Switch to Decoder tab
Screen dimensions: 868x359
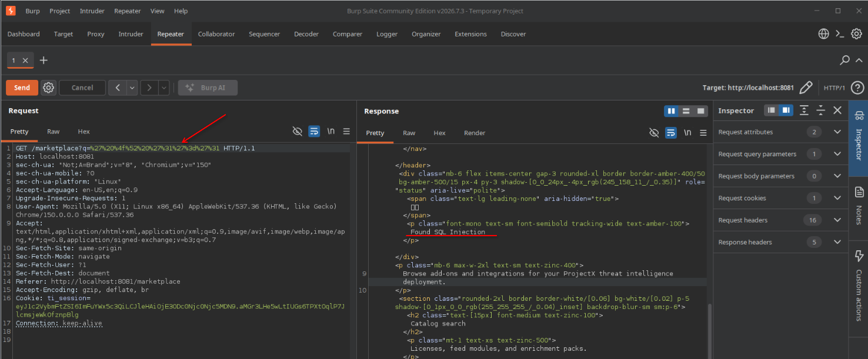[x=306, y=34]
